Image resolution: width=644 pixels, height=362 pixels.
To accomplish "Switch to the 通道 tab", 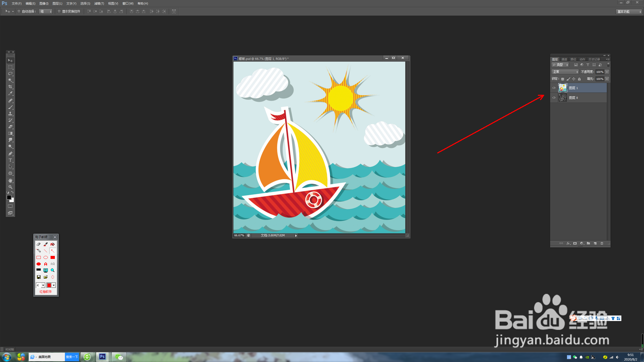I will [x=564, y=59].
